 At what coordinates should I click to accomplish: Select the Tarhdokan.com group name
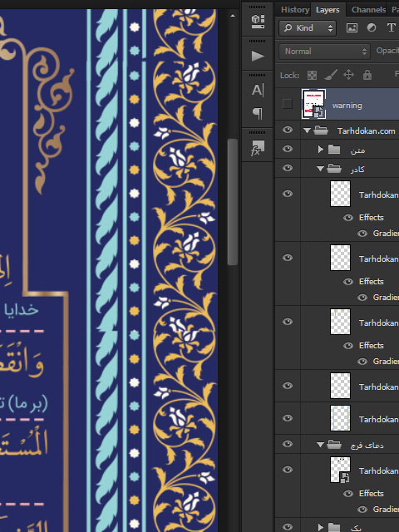(x=366, y=131)
